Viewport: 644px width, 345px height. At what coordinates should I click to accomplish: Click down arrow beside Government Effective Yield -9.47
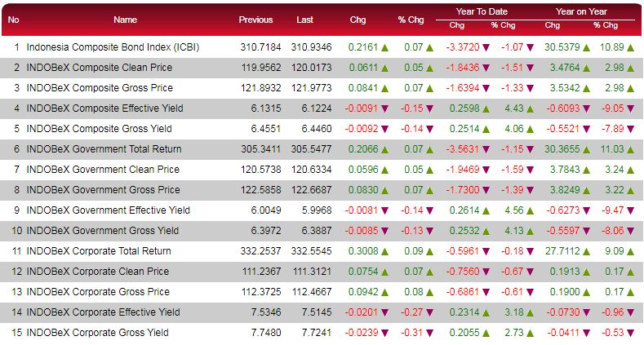(x=629, y=210)
